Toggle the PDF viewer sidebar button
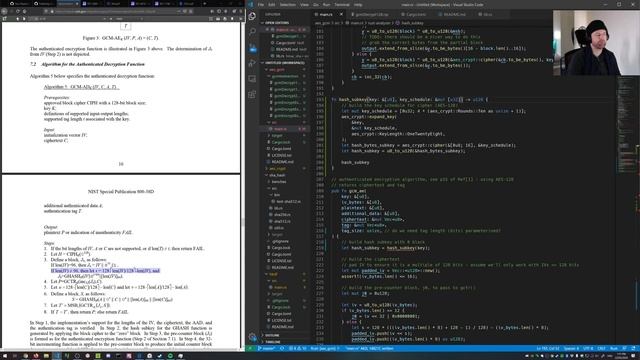The width and height of the screenshot is (640, 360). 5,18
